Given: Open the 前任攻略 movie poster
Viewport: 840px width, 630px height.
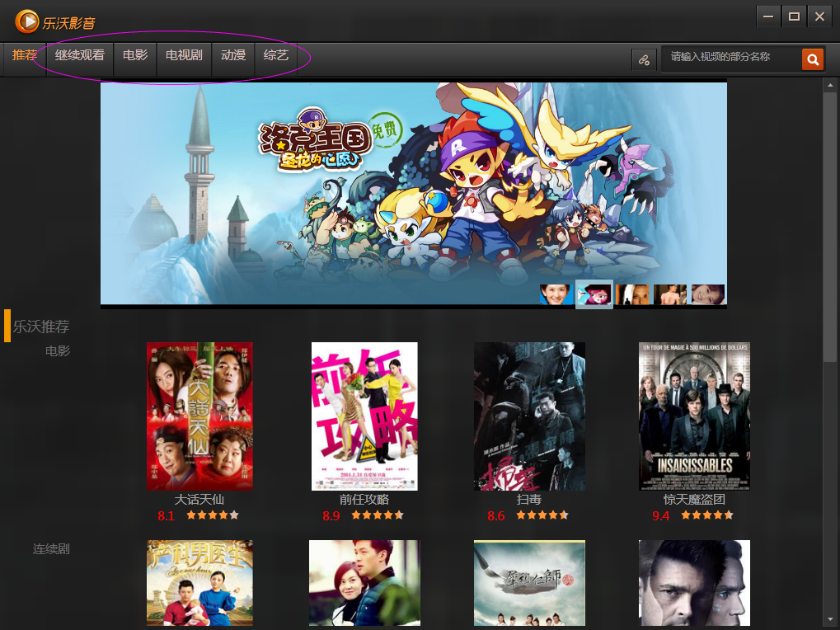Looking at the screenshot, I should [x=364, y=416].
